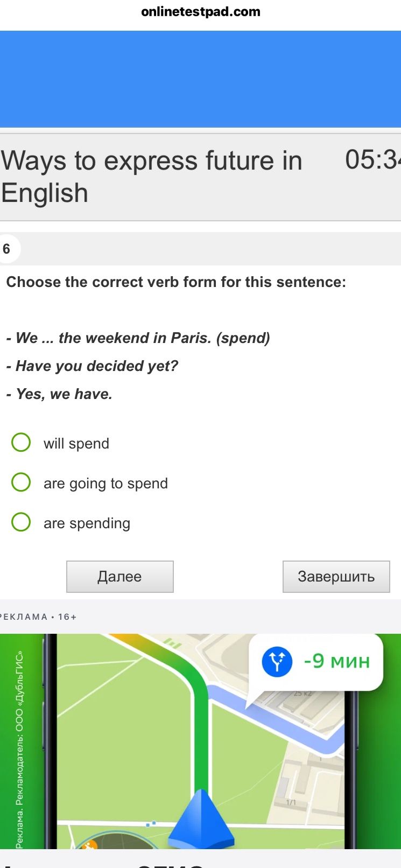Select the "are going to spend" radio option
This screenshot has height=868, width=401.
[x=21, y=482]
